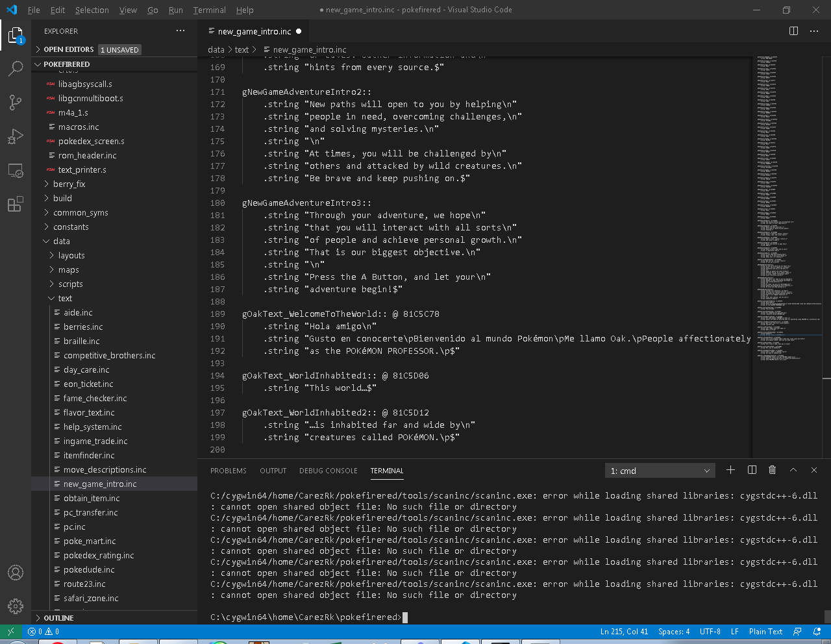Collapse the 'text' folder in explorer
Screen dimensions: 831x644
[65, 299]
